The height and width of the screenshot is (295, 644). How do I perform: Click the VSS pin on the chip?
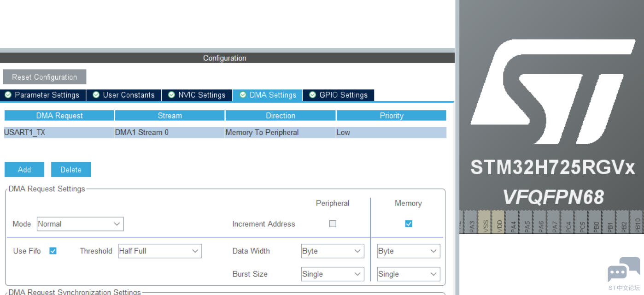pos(485,221)
